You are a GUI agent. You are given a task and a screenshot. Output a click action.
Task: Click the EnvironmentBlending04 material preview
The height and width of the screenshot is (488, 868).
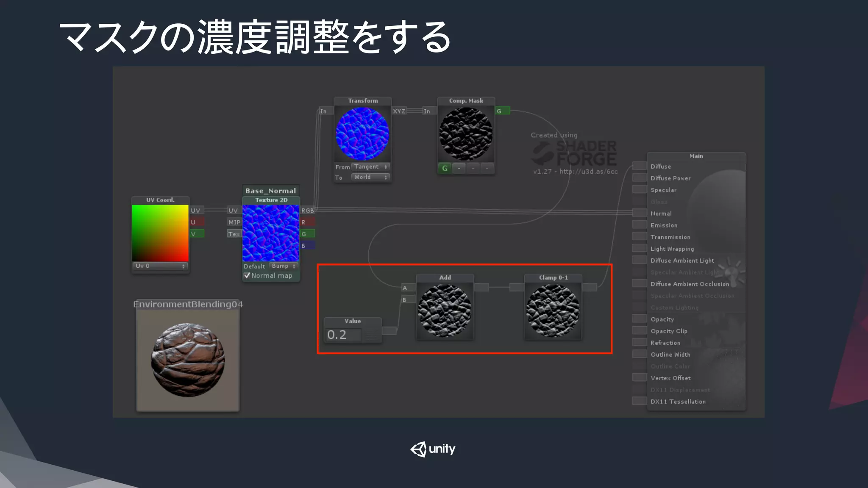(x=188, y=360)
